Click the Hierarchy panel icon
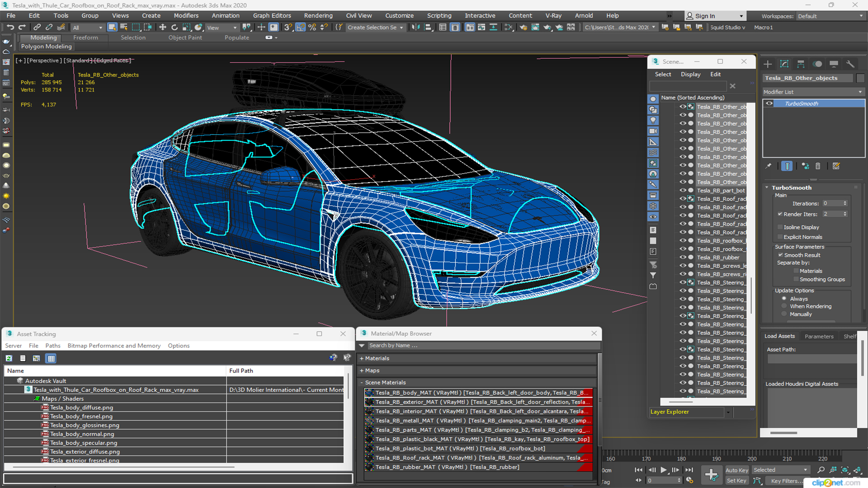This screenshot has height=488, width=868. tap(801, 64)
